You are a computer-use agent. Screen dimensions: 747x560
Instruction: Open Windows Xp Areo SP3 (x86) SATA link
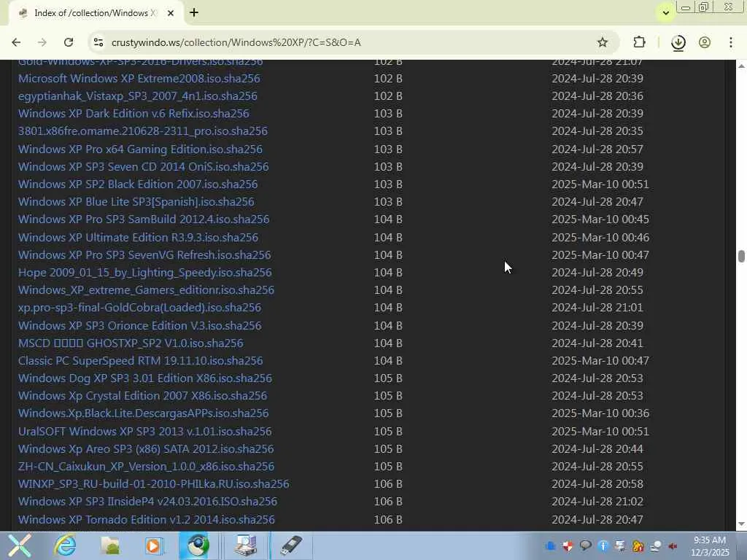146,449
